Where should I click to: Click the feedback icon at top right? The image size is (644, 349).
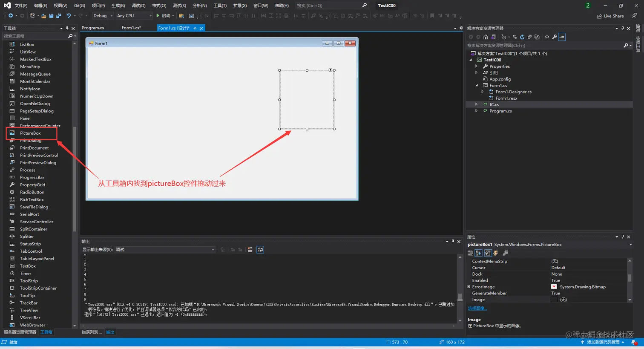tap(634, 16)
